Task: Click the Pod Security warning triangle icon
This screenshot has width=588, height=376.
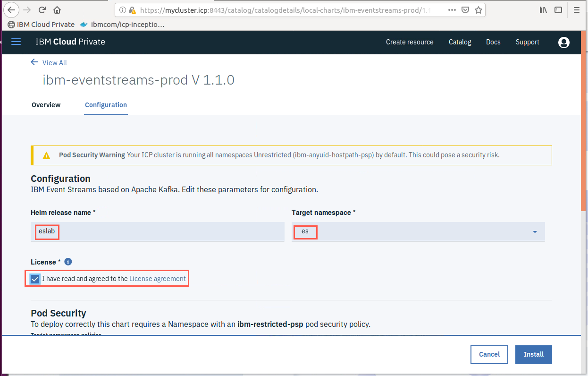Action: 46,155
